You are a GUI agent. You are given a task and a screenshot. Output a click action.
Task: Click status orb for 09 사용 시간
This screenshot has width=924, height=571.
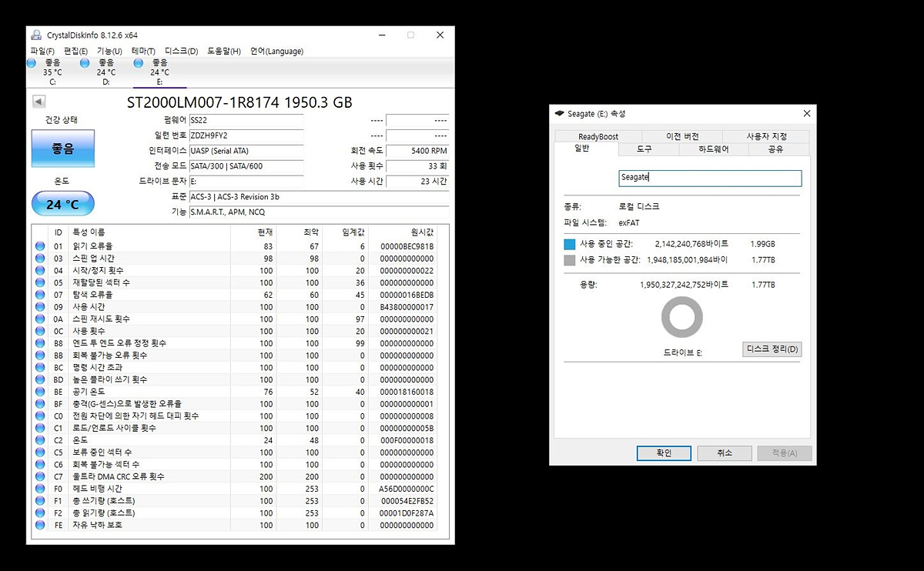click(40, 307)
